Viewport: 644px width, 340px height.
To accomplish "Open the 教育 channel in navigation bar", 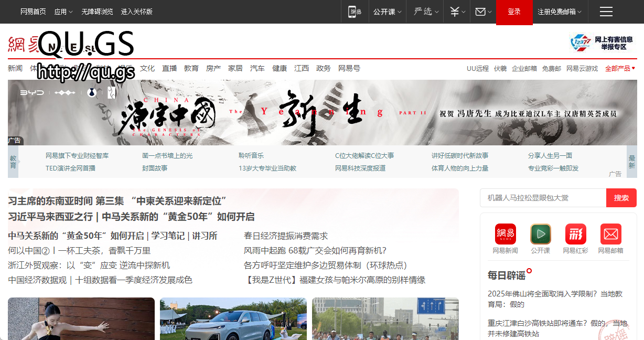I will click(191, 68).
